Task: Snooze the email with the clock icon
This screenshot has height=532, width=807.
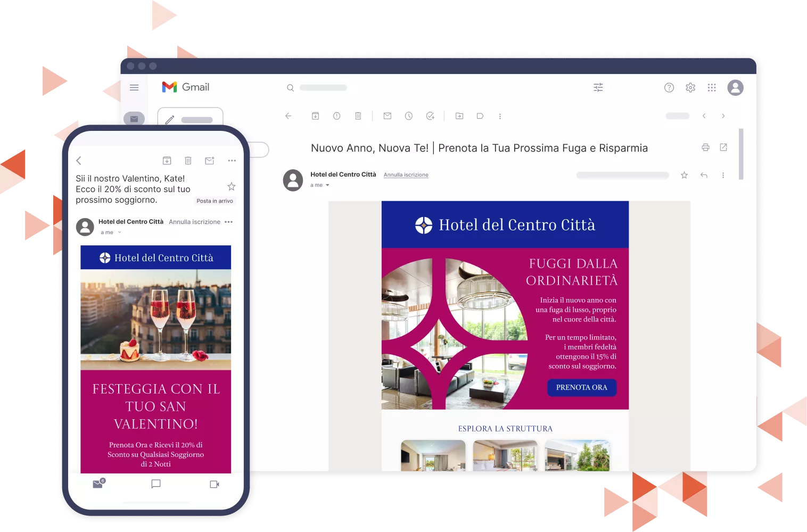Action: click(x=409, y=115)
